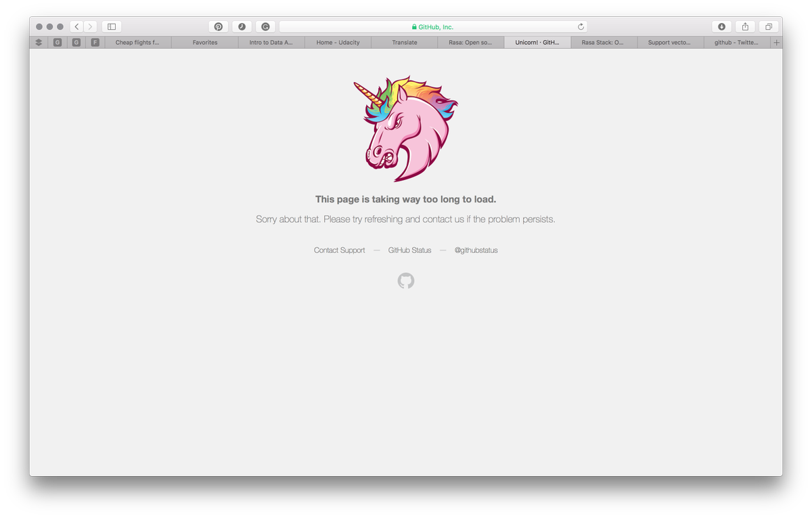Click the GitHub Octocat logo
The width and height of the screenshot is (812, 518).
pos(406,281)
